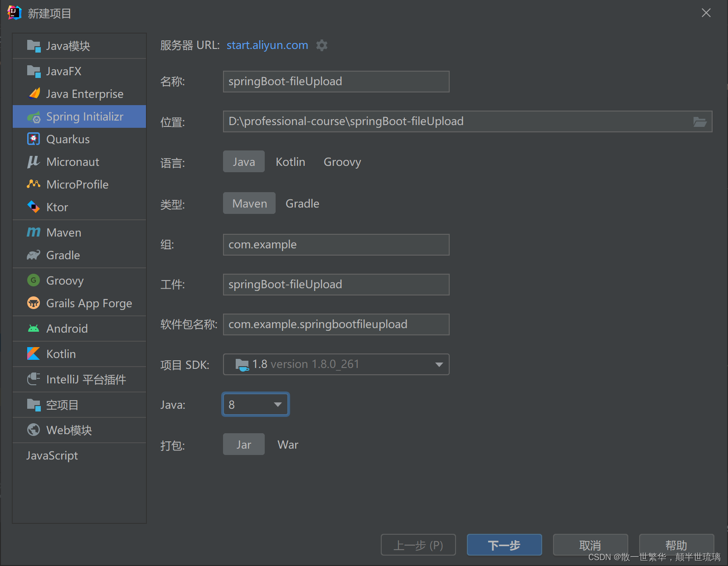Select the Ktor project generator
The width and height of the screenshot is (728, 566).
click(x=57, y=207)
